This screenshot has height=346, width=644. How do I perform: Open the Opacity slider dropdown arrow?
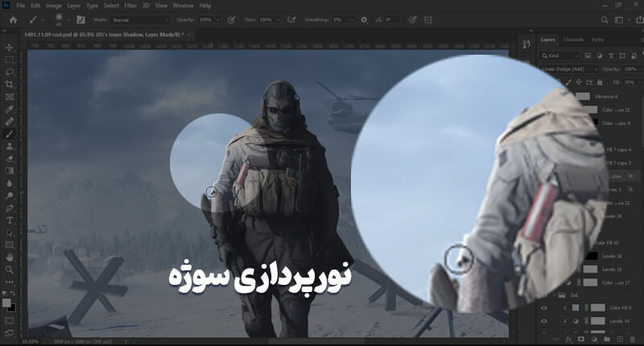point(218,19)
